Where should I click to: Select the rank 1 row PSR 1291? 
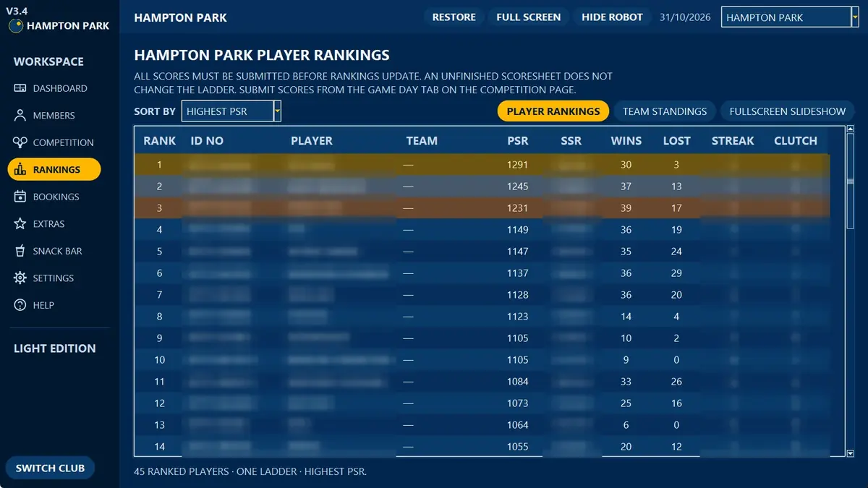pyautogui.click(x=482, y=165)
